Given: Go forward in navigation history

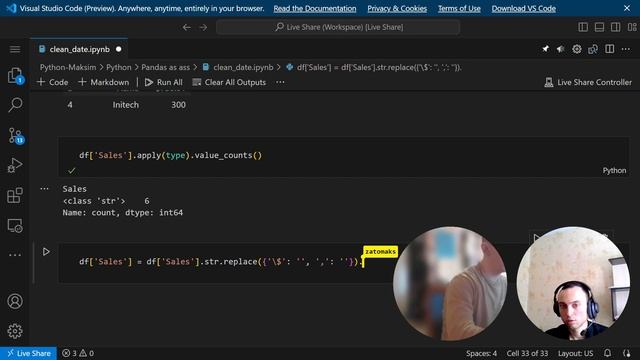Looking at the screenshot, I should click(203, 27).
